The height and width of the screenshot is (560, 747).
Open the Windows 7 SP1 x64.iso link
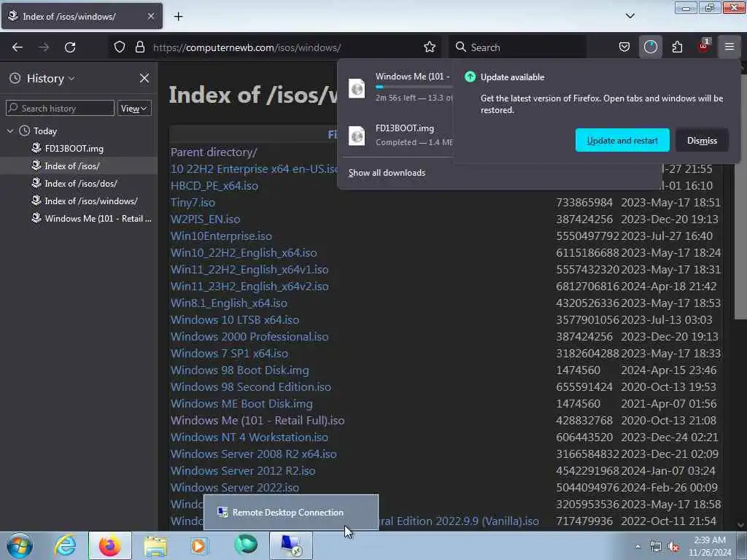pyautogui.click(x=230, y=354)
